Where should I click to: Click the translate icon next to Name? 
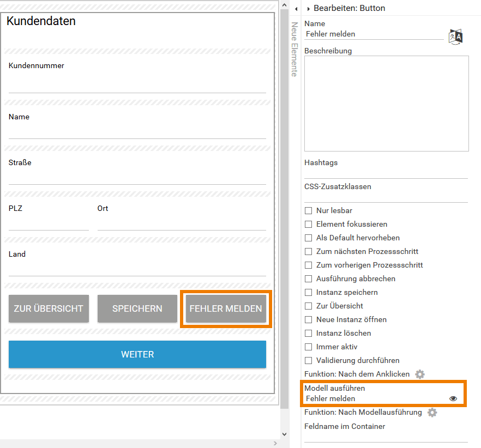tap(455, 37)
